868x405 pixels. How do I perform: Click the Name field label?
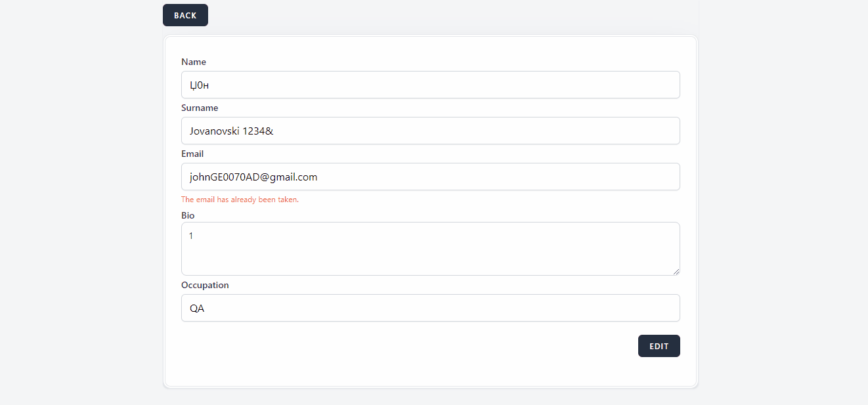(x=194, y=62)
